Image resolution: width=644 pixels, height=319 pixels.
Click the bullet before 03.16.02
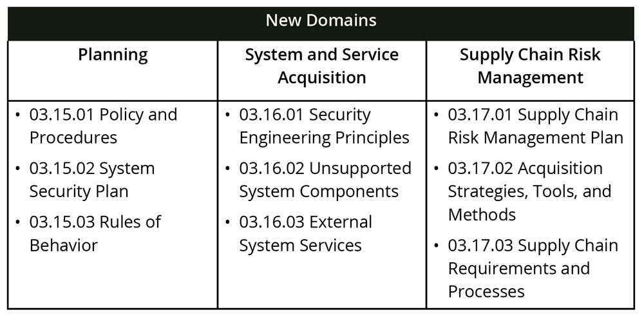point(227,169)
